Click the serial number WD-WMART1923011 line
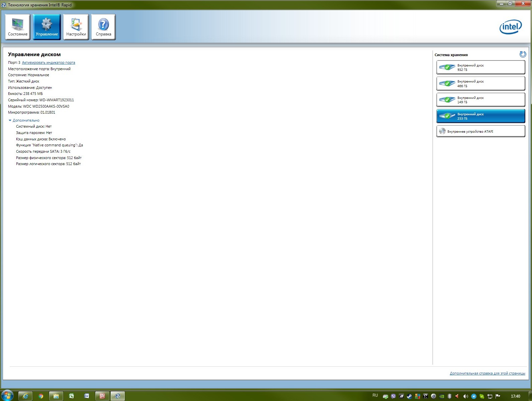This screenshot has width=532, height=401. pos(41,100)
